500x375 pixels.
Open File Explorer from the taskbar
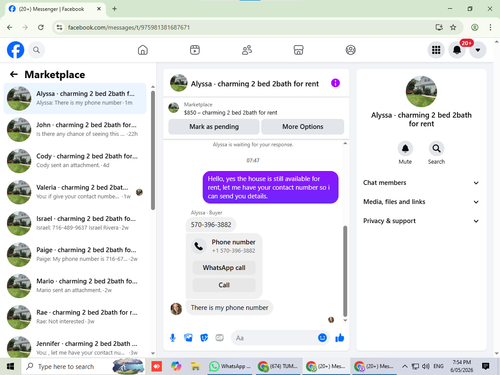coord(195,366)
